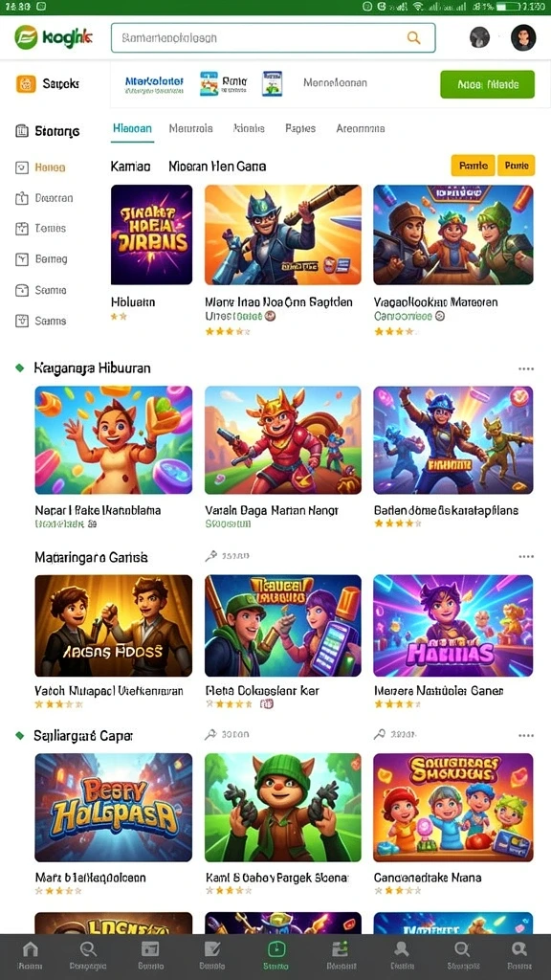
Task: Open the Beery Holepasa game thumbnail
Action: (114, 808)
